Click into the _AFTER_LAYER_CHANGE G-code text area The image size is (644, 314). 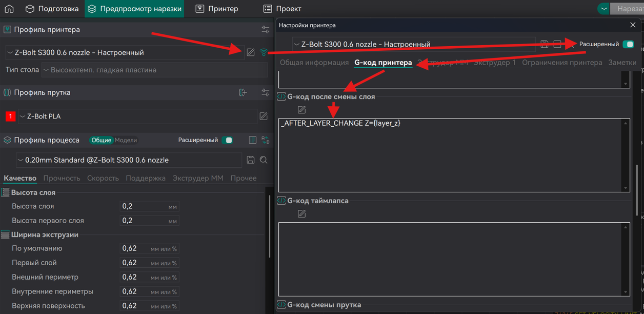[451, 155]
